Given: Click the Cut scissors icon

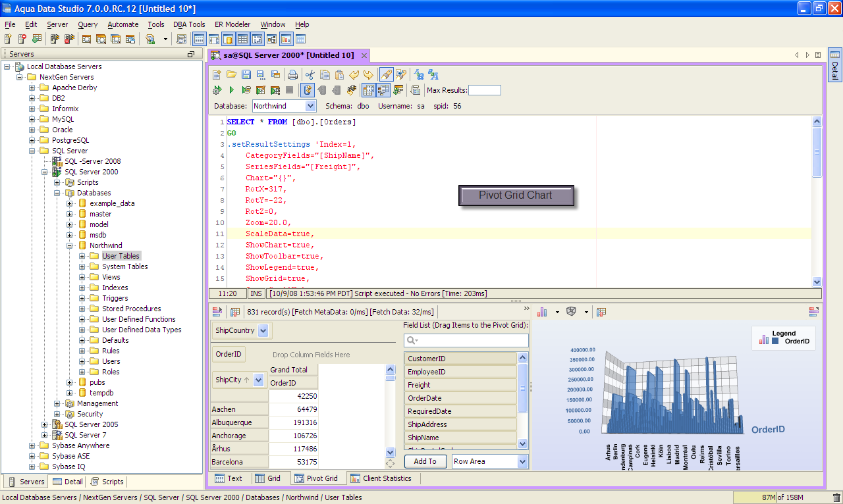Looking at the screenshot, I should pos(310,74).
